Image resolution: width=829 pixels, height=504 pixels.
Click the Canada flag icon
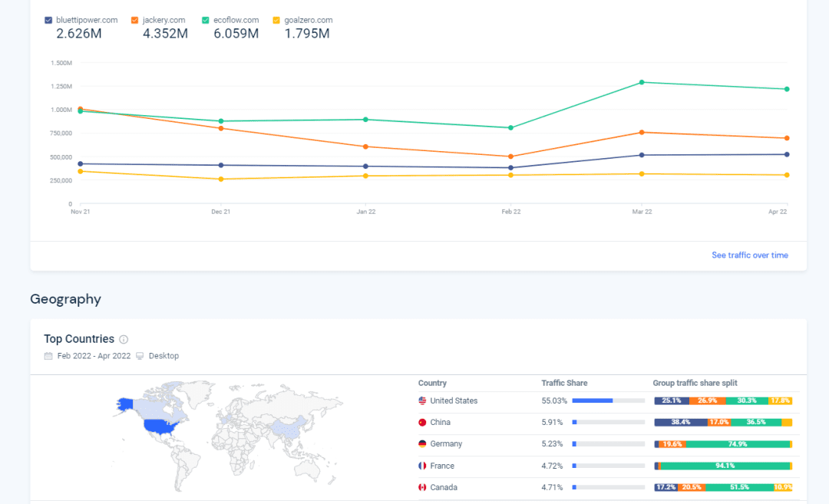(x=422, y=488)
